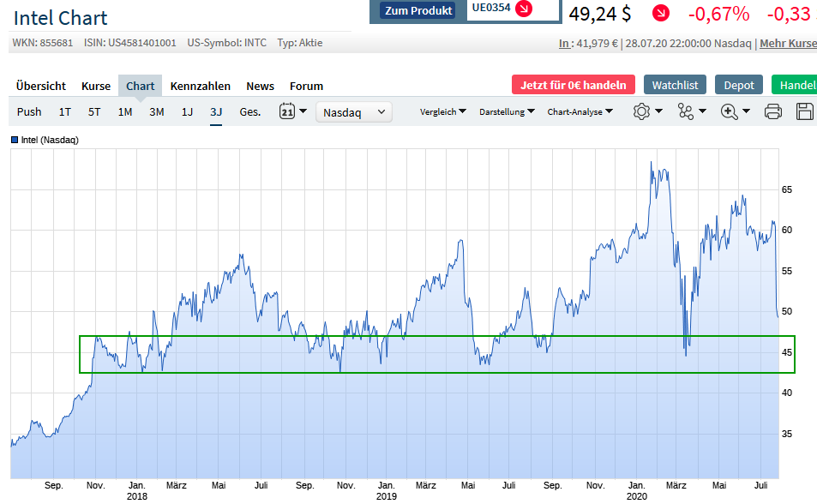Open the Nasdaq exchange dropdown
817x504 pixels.
coord(354,112)
